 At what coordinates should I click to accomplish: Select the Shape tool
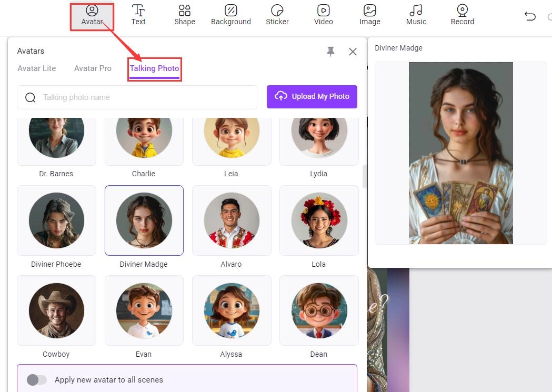click(185, 15)
